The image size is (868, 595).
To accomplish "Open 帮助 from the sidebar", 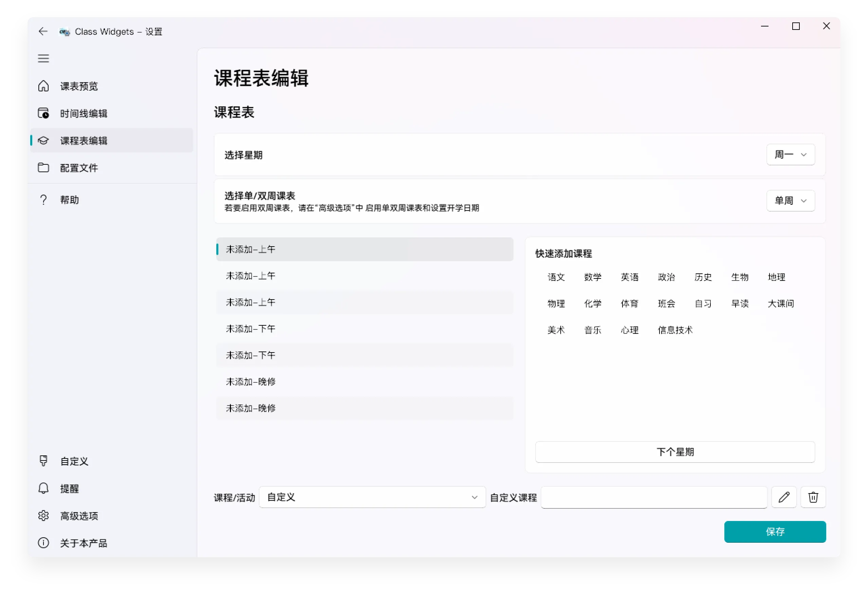I will coord(44,199).
